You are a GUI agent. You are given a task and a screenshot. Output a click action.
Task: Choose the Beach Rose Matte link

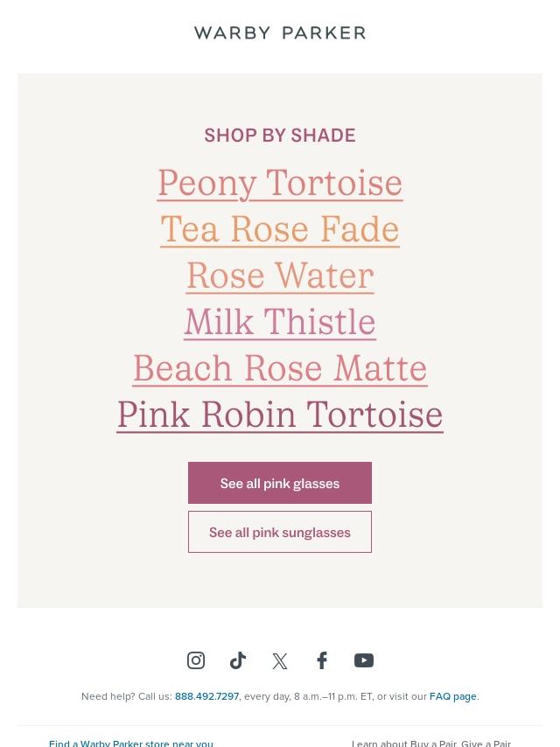point(280,368)
